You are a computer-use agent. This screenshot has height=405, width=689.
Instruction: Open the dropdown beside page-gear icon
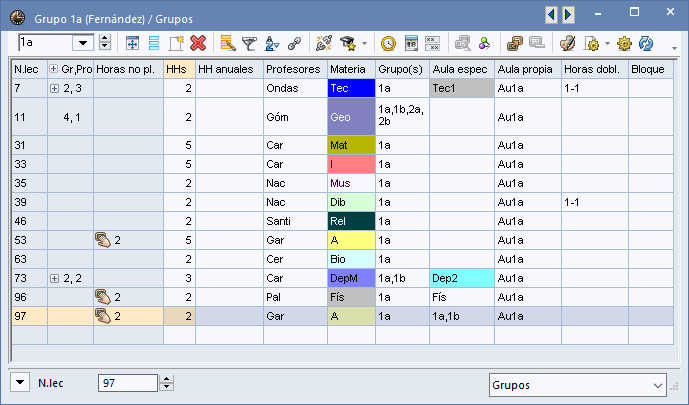click(x=607, y=43)
